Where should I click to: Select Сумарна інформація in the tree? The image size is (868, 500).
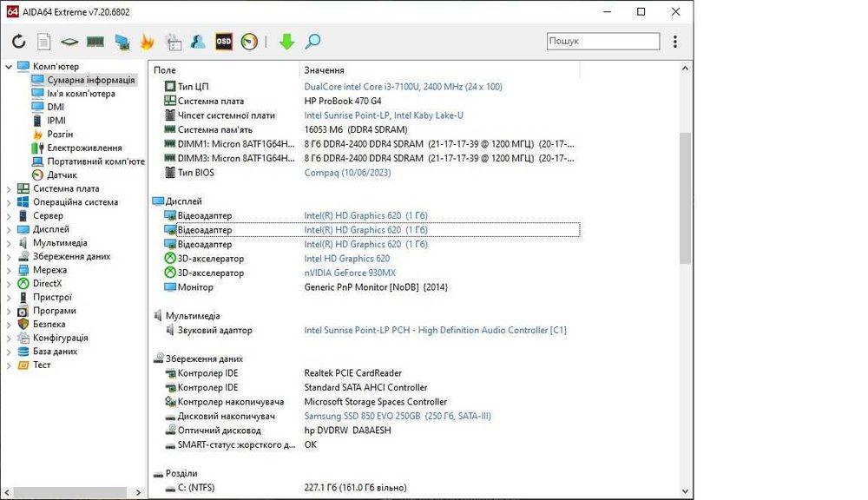[91, 80]
